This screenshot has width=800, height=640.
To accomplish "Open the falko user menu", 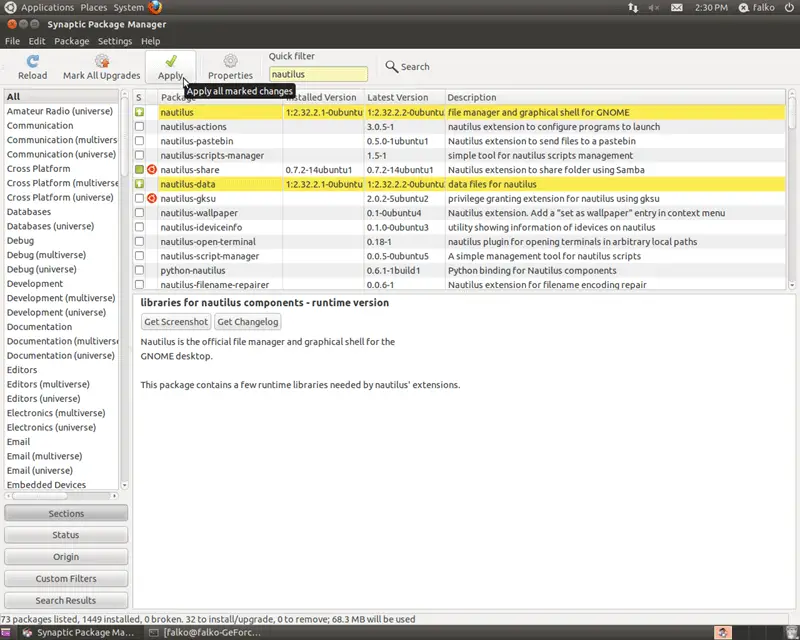I will pyautogui.click(x=757, y=8).
